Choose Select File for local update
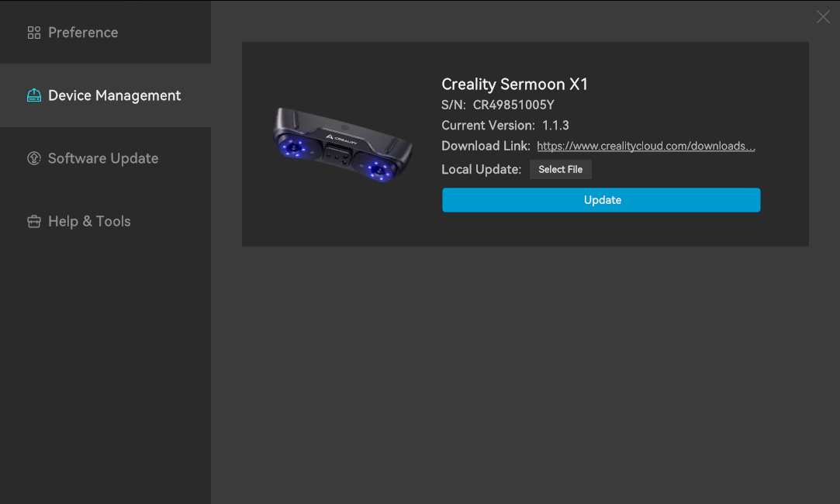Image resolution: width=840 pixels, height=504 pixels. click(560, 169)
